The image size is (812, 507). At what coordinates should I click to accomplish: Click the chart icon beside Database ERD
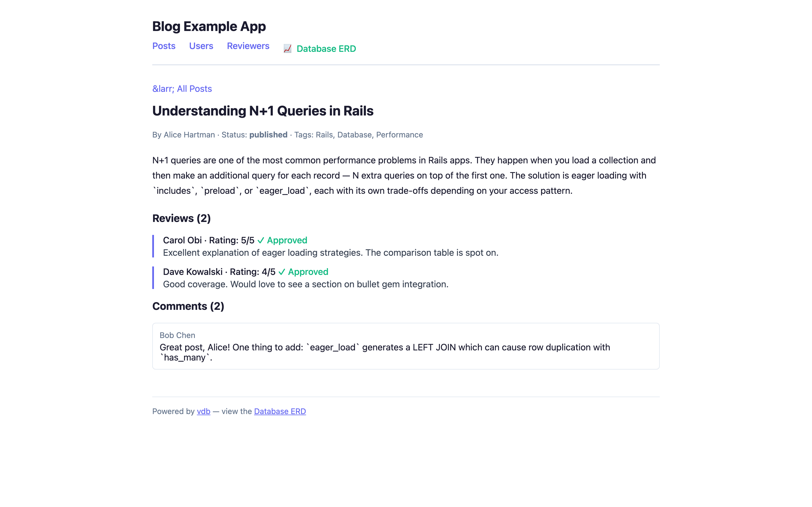click(x=287, y=49)
